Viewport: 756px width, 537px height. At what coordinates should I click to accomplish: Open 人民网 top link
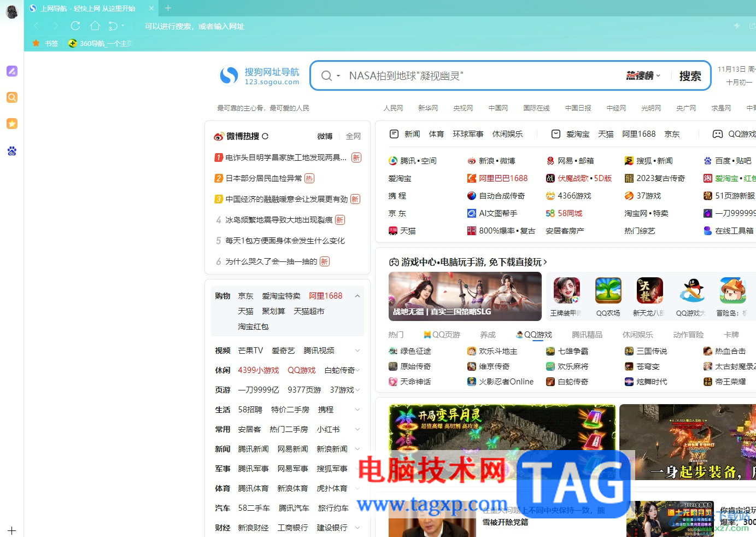coord(393,108)
